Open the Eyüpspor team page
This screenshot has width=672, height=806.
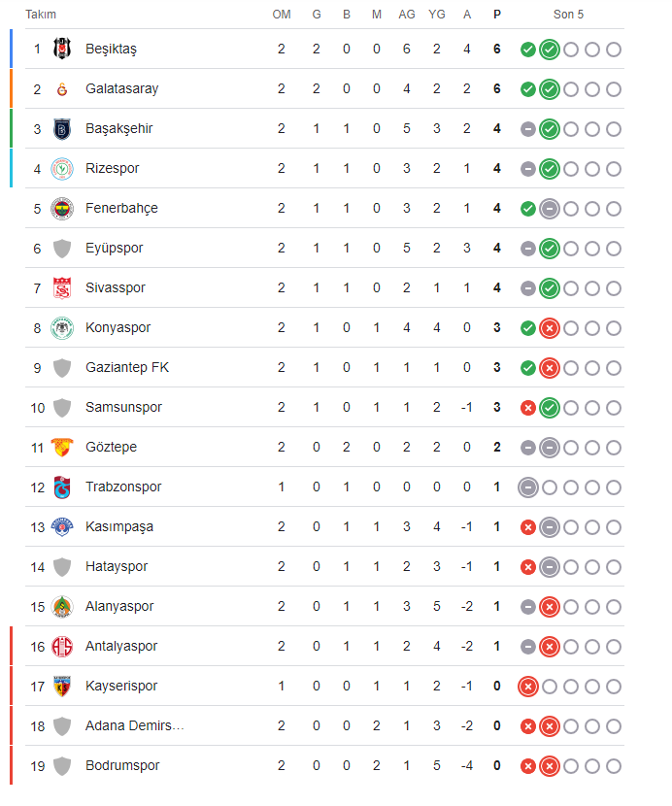[x=115, y=249]
